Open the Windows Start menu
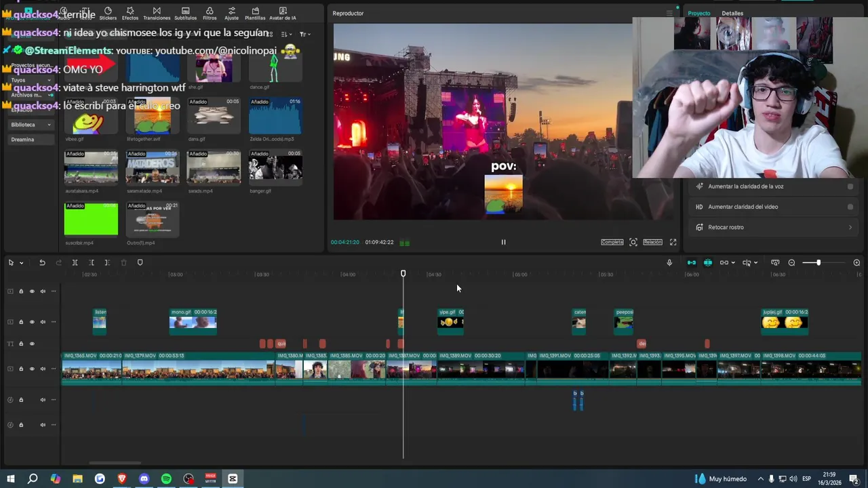The height and width of the screenshot is (488, 868). 10,479
